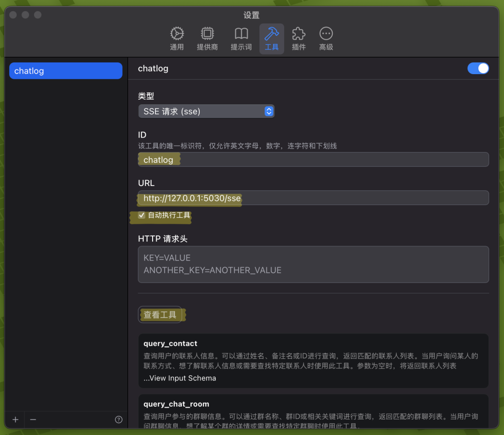Click the URL field with http://127.0.0.1:5030/sse

[x=313, y=198]
